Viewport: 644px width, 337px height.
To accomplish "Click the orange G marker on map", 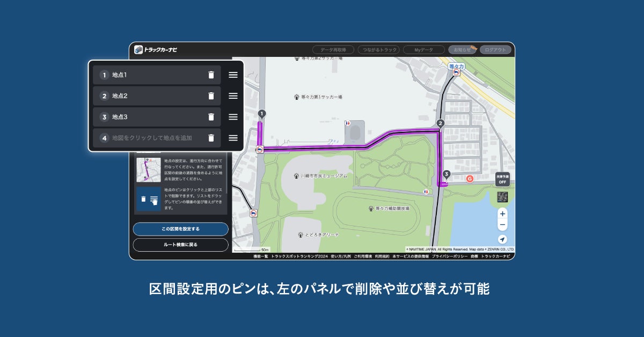I will pos(470,179).
